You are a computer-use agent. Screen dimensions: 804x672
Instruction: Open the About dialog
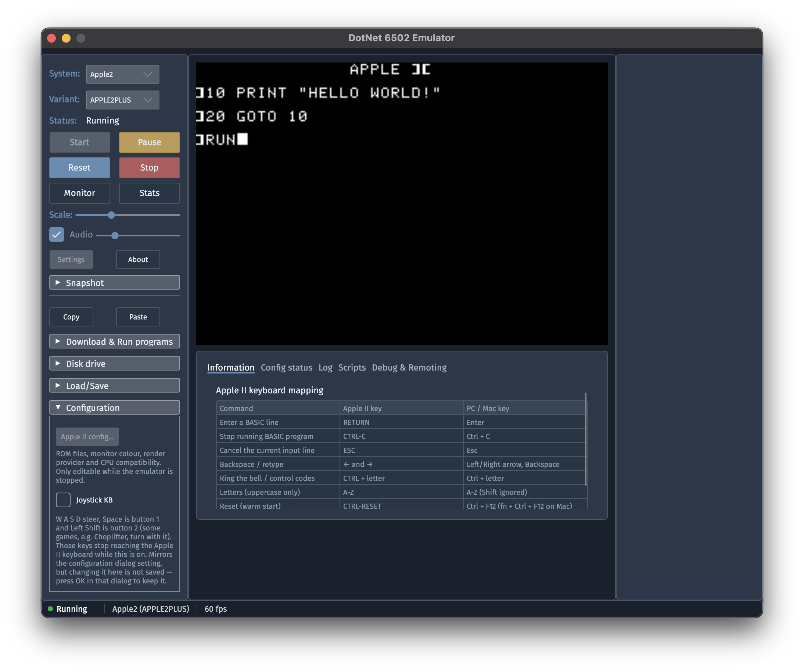coord(138,260)
